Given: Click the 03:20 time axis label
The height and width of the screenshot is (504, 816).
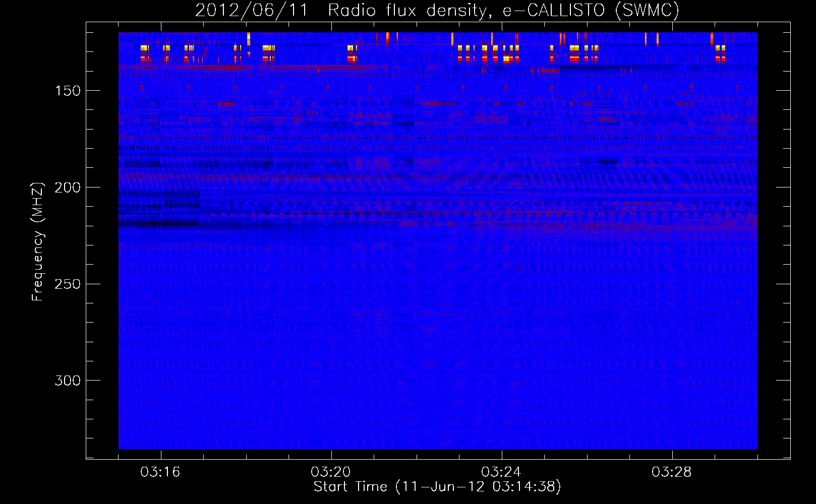Looking at the screenshot, I should pyautogui.click(x=331, y=472).
